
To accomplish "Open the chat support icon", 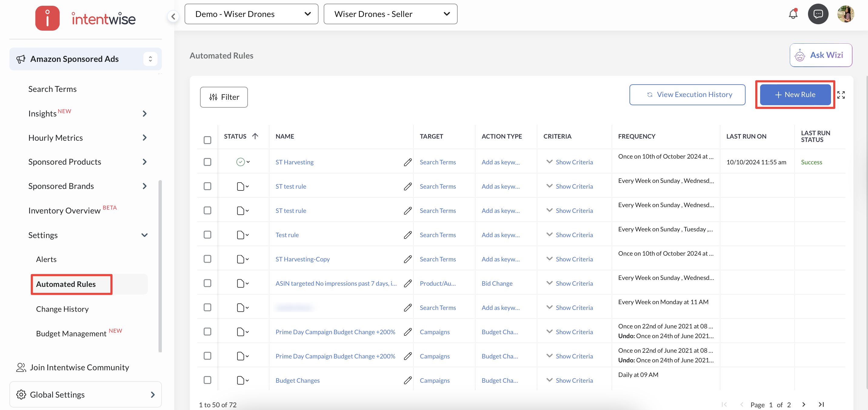I will [818, 14].
